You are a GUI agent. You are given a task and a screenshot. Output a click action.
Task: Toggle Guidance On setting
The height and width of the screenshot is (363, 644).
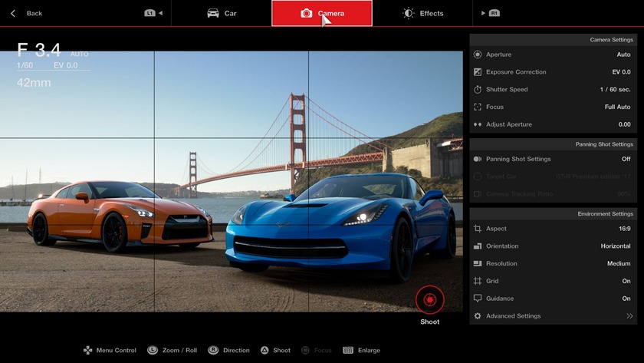(x=626, y=299)
